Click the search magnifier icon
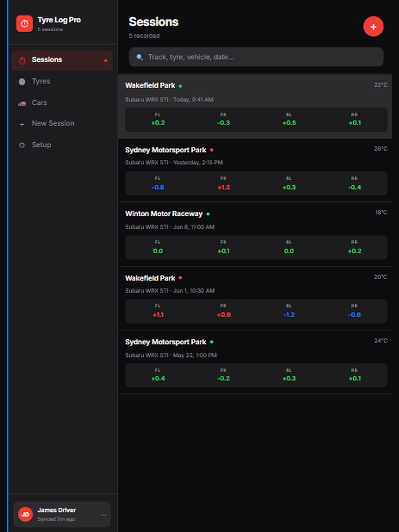This screenshot has width=399, height=532. pos(140,57)
